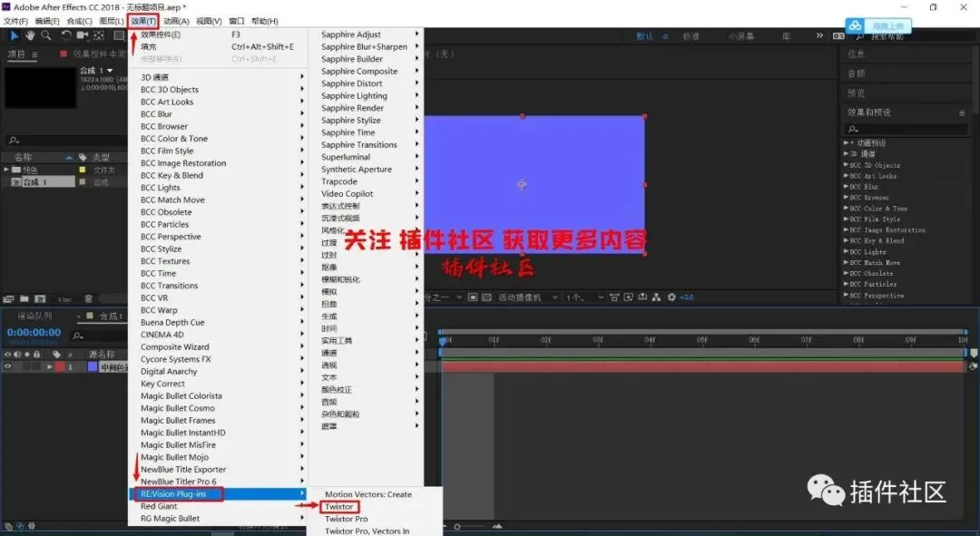Expand workspace overflow double-chevron
Viewport: 980px width, 536px height.
pyautogui.click(x=819, y=35)
